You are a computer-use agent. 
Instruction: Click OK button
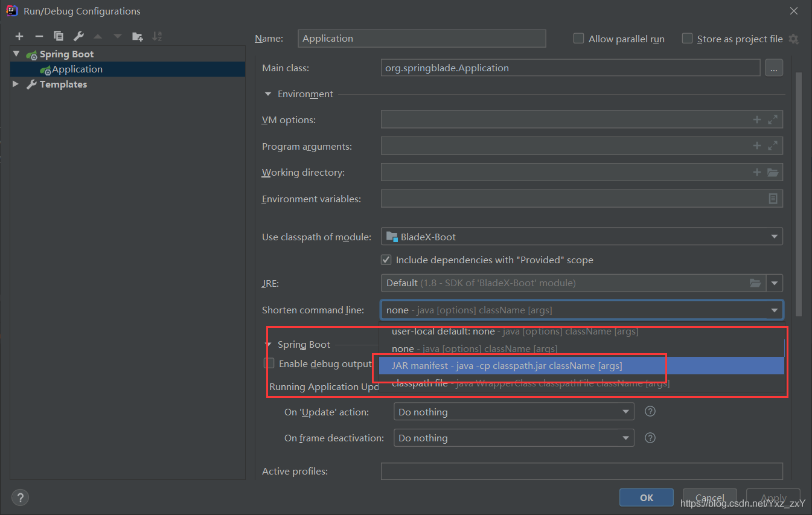pyautogui.click(x=647, y=497)
